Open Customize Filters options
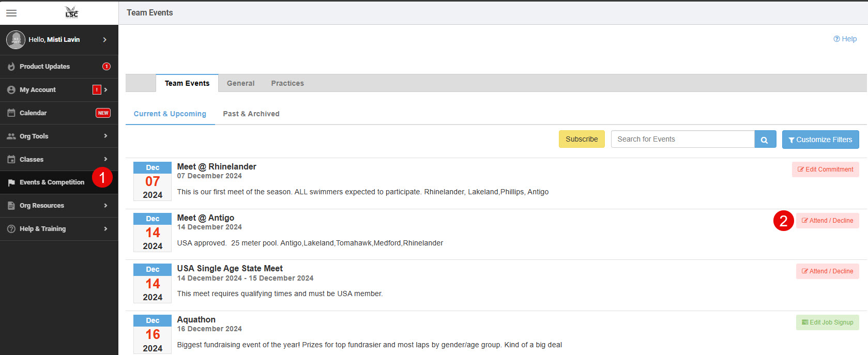Screen dimensions: 868x355 tap(820, 140)
